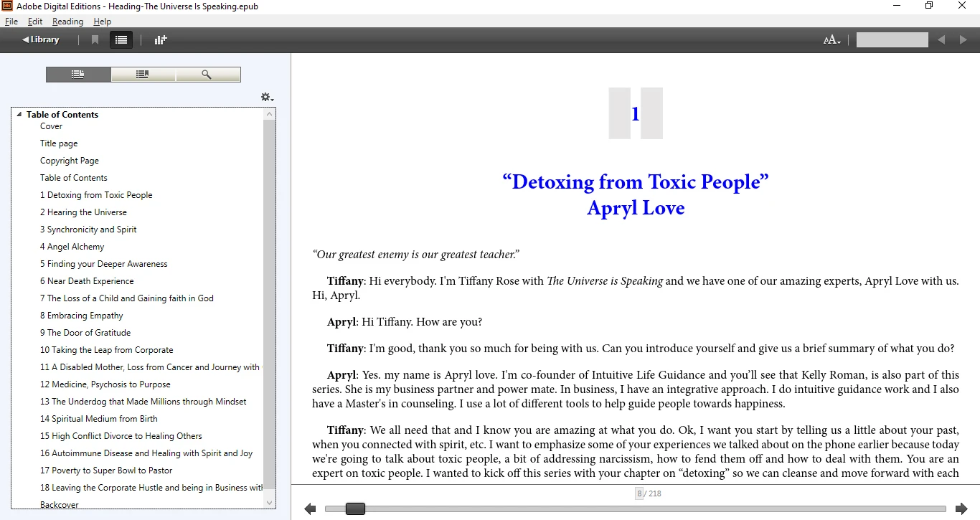Go to 10 Taking the Leap from Corporate
Screen dimensions: 980x520
click(x=107, y=350)
